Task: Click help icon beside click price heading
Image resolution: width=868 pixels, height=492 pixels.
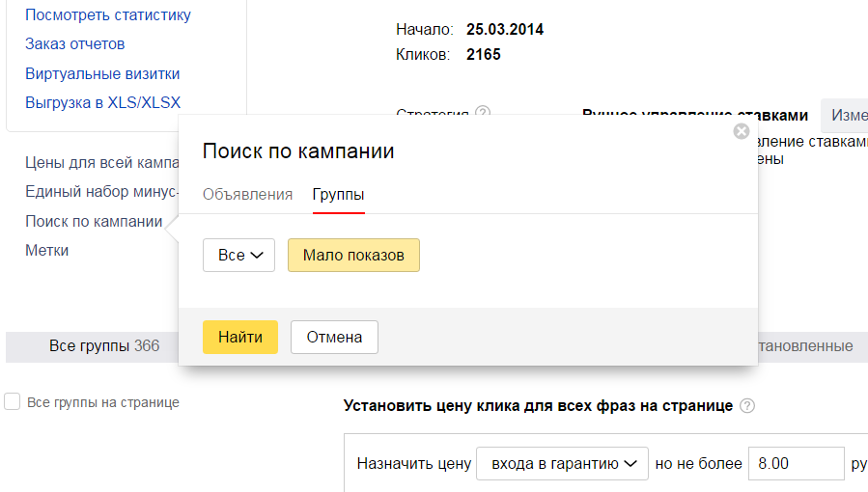Action: (746, 406)
